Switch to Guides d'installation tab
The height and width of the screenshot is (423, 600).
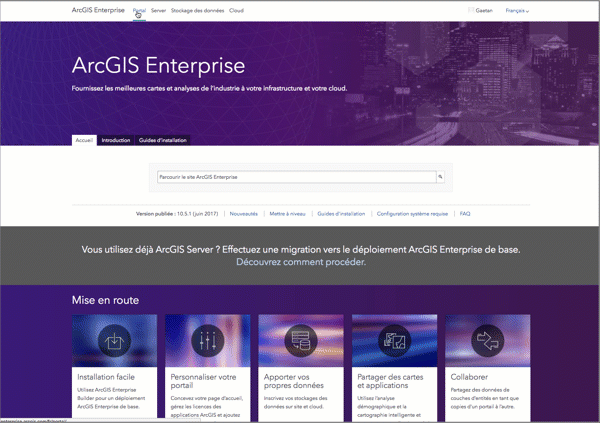tap(163, 140)
